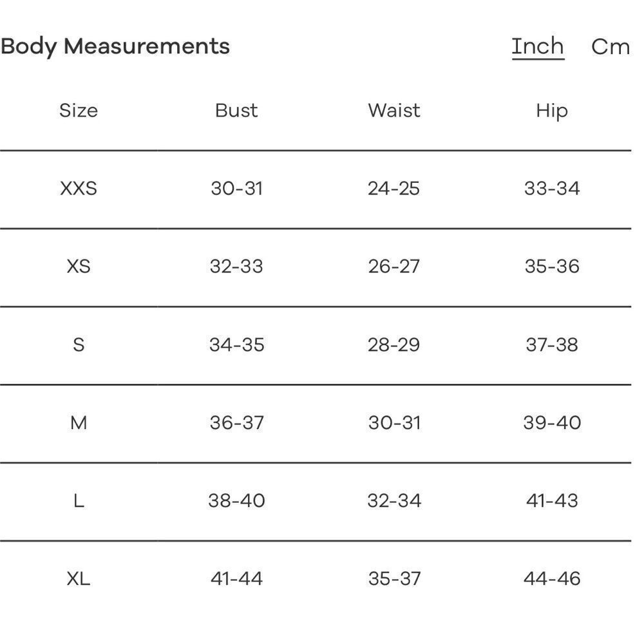The image size is (644, 644).
Task: Select the Hip column header
Action: pyautogui.click(x=552, y=111)
